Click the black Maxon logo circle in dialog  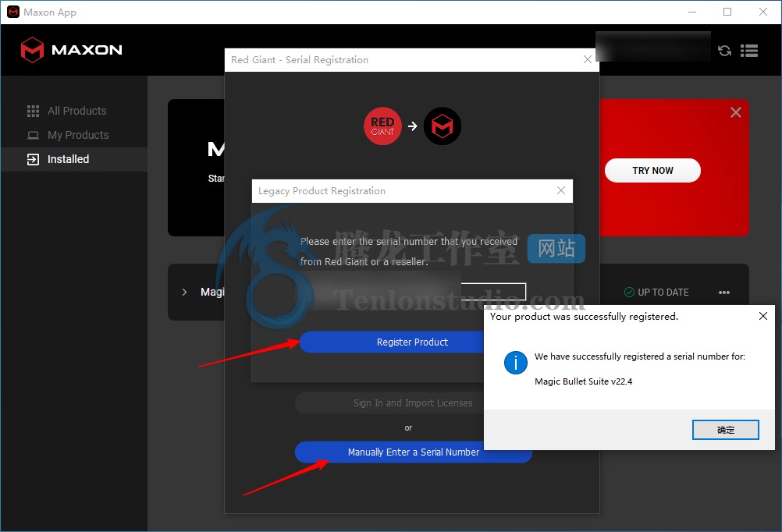click(443, 126)
